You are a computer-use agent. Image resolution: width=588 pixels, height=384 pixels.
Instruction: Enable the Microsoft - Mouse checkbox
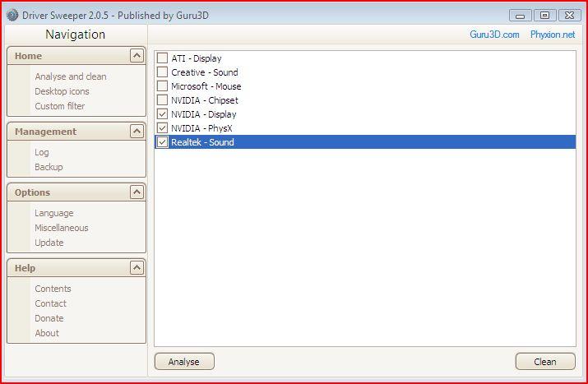[162, 86]
